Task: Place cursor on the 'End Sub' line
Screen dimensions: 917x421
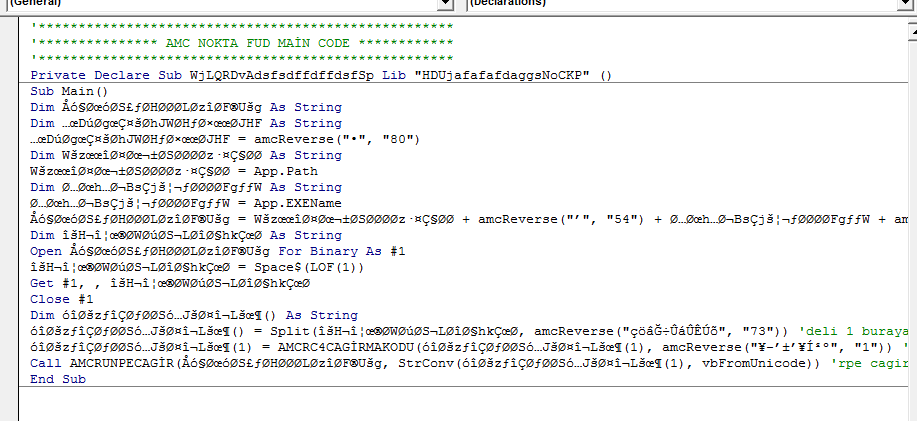Action: [x=58, y=379]
